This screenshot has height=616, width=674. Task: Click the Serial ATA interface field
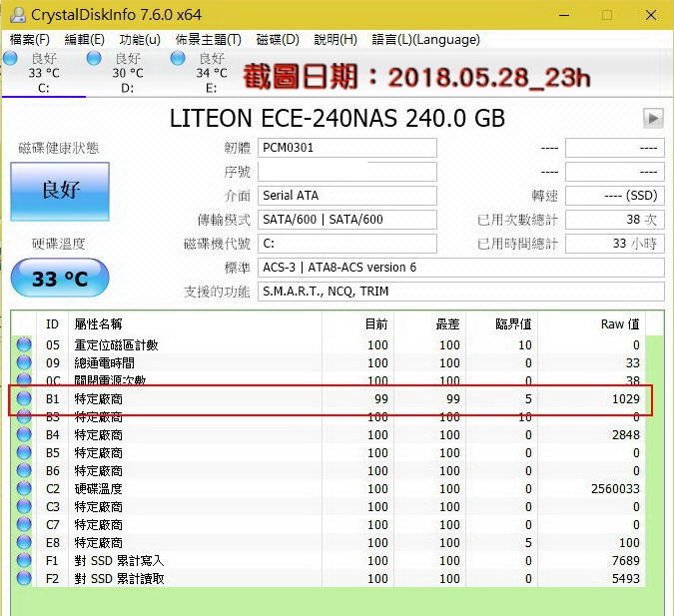347,196
